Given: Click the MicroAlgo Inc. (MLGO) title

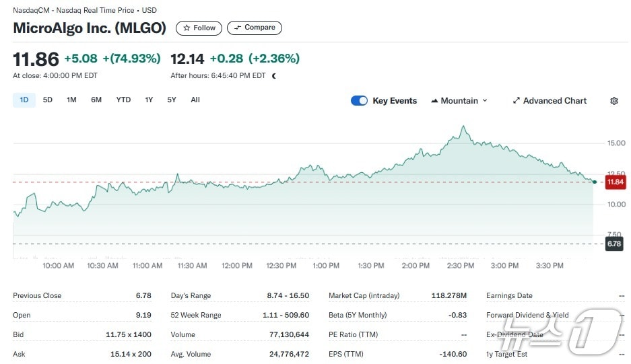Looking at the screenshot, I should 90,28.
